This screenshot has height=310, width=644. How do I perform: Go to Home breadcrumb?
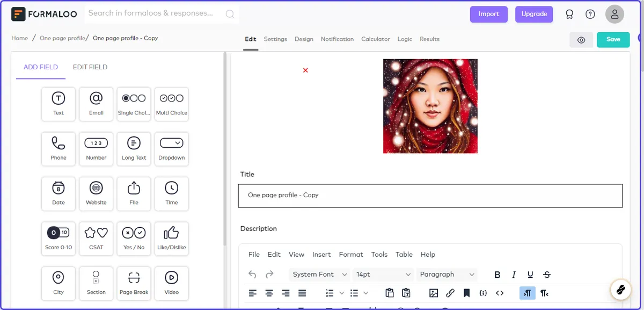tap(20, 38)
